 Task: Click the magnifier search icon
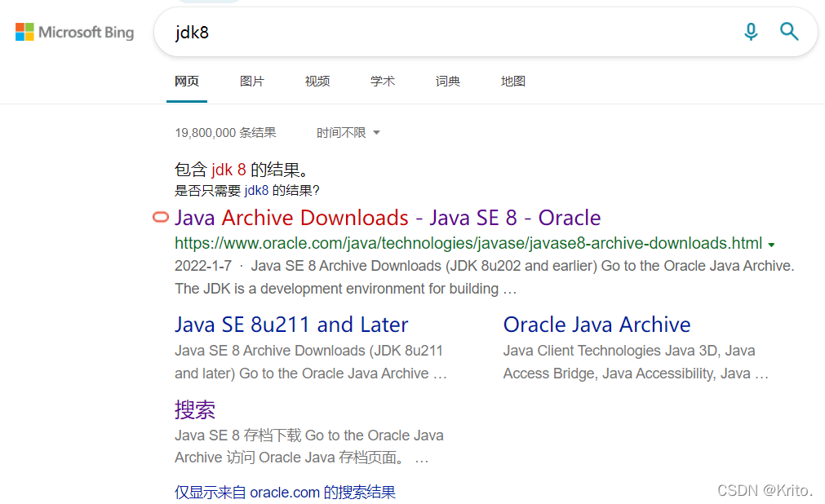(789, 32)
